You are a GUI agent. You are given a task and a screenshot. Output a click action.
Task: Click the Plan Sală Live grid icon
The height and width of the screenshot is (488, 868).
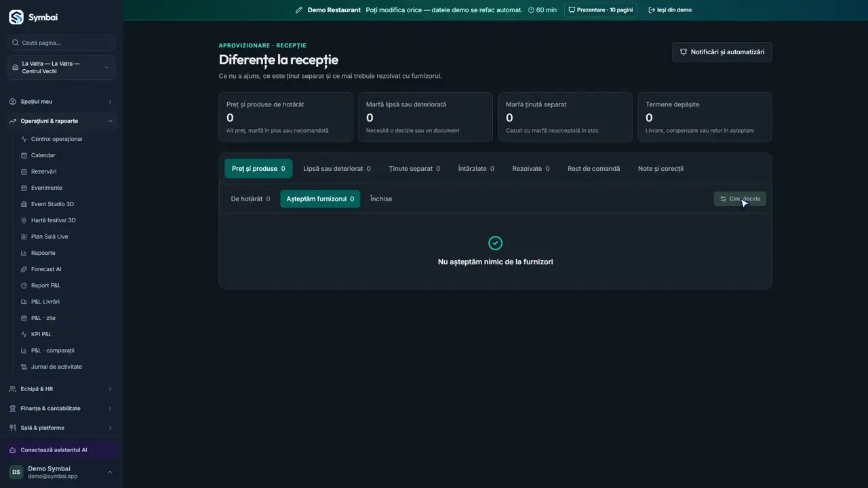24,237
